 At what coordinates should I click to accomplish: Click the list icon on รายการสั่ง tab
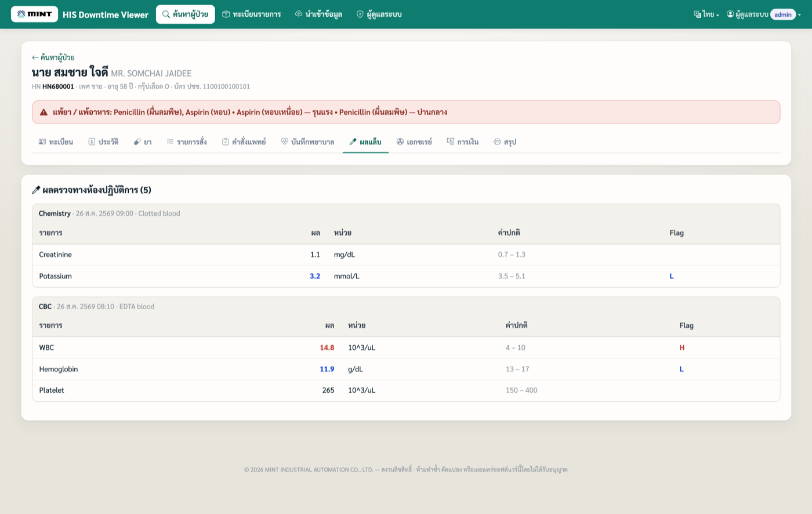tap(171, 142)
